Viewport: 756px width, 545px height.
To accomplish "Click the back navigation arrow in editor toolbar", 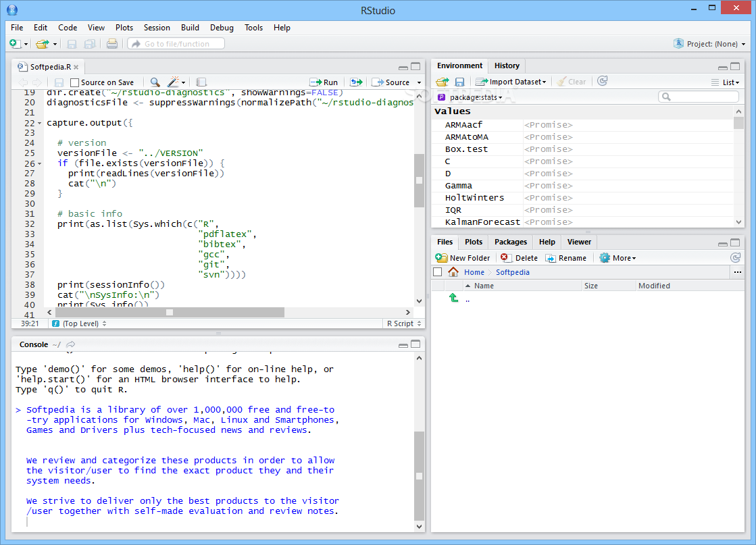I will [23, 82].
